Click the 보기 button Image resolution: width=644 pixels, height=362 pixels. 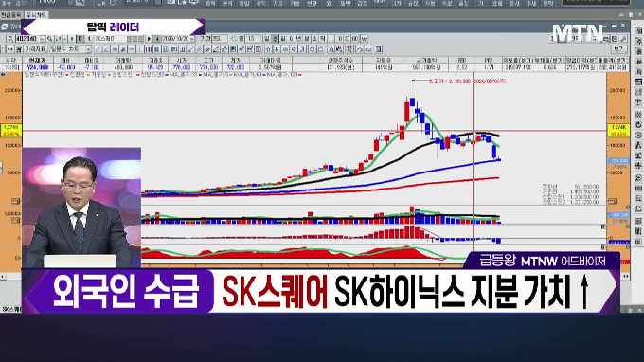click(618, 49)
